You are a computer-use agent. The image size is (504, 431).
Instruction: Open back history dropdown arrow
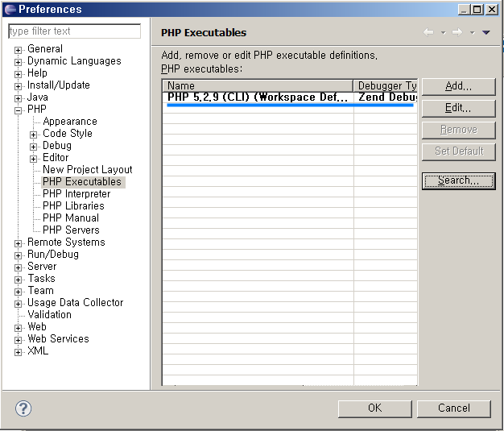444,32
